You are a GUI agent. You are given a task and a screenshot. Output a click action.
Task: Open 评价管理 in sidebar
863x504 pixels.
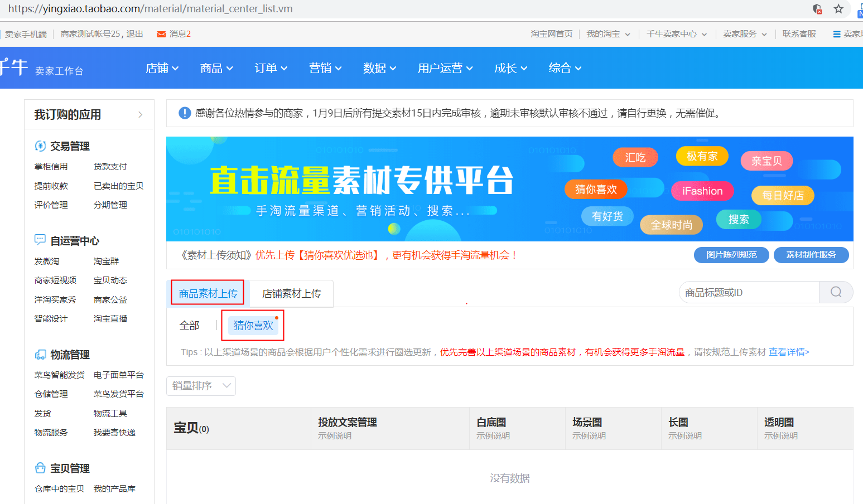click(x=51, y=205)
